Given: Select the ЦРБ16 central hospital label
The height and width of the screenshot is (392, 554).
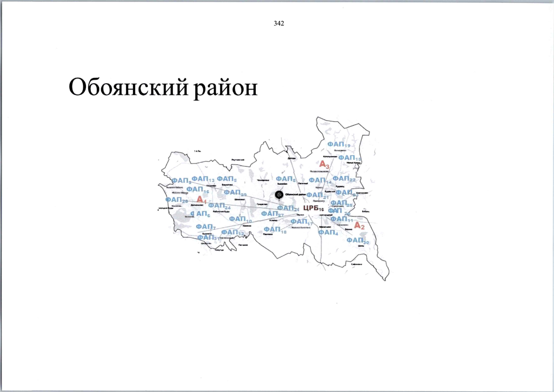Looking at the screenshot, I should coord(312,208).
